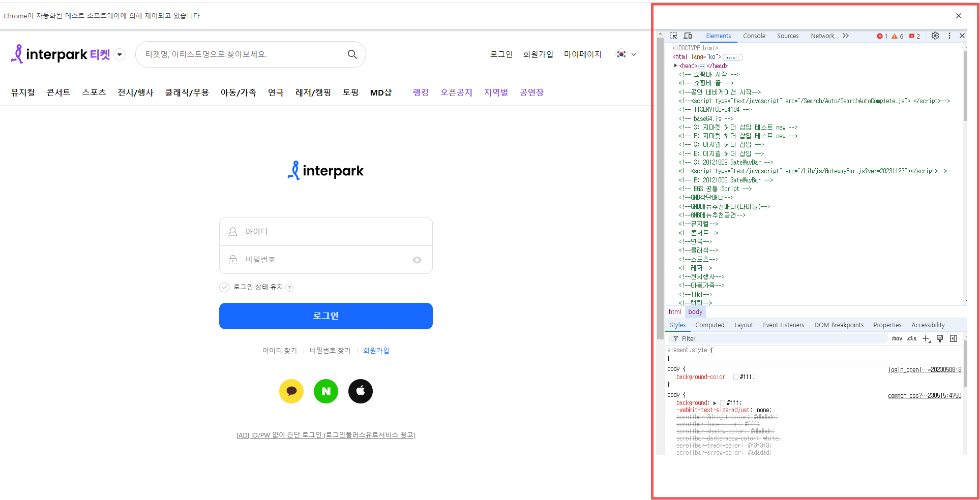Image resolution: width=980 pixels, height=500 pixels.
Task: Activate the DevTools inspect element picker
Action: point(673,36)
